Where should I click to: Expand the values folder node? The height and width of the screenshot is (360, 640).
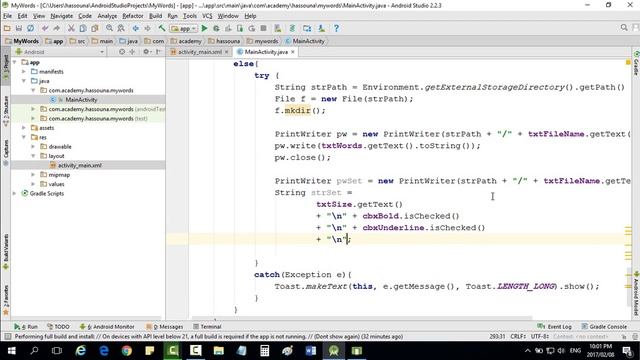pos(33,184)
